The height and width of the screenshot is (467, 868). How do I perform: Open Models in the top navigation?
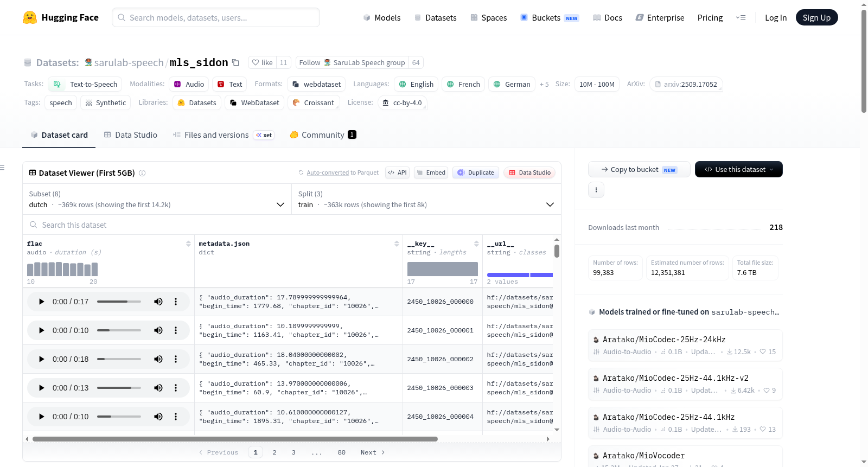tap(382, 17)
